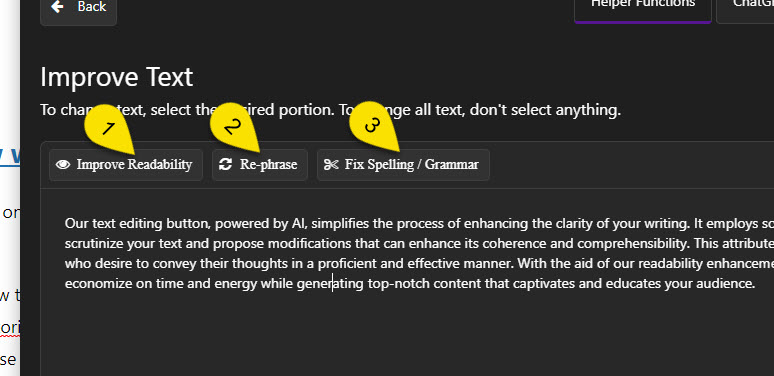
Task: Run Improve Readability on the text
Action: tap(126, 165)
